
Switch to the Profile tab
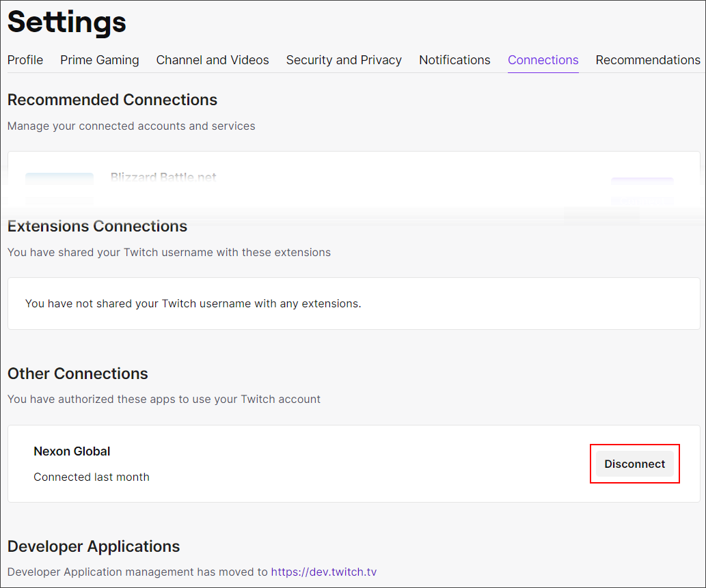click(25, 60)
